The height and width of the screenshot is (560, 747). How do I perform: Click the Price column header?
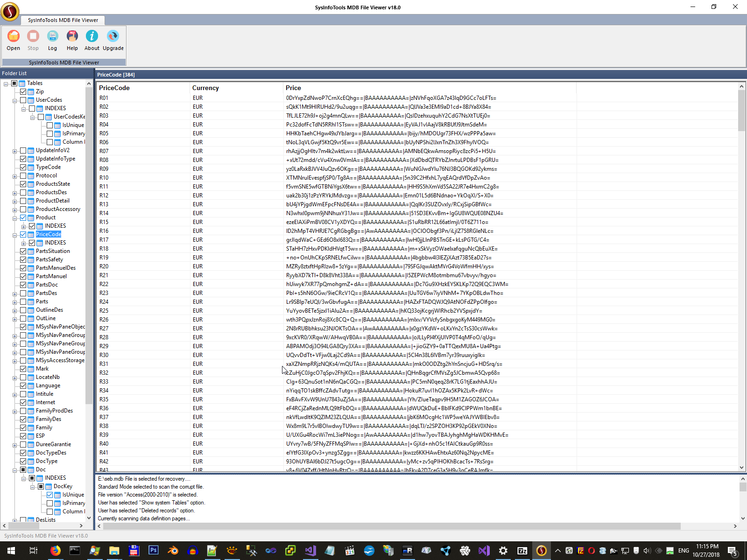430,88
